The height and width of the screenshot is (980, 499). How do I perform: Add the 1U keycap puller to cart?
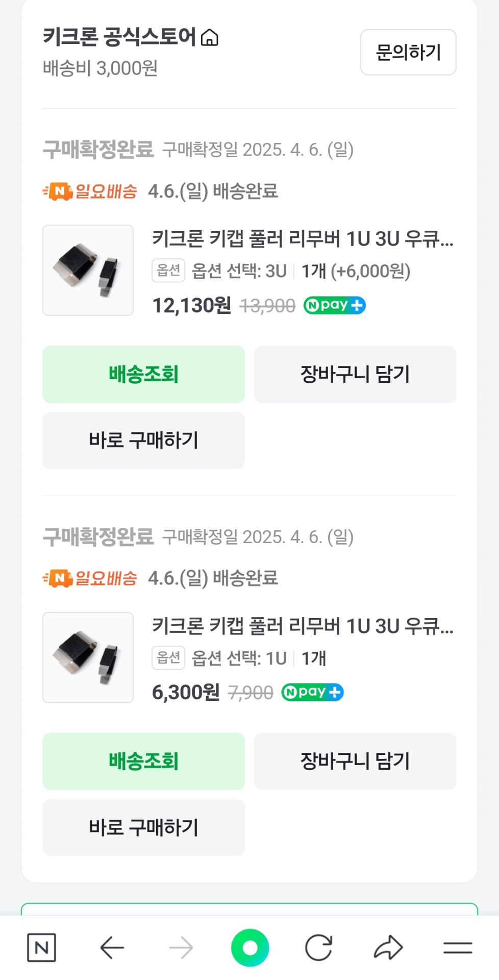click(355, 761)
